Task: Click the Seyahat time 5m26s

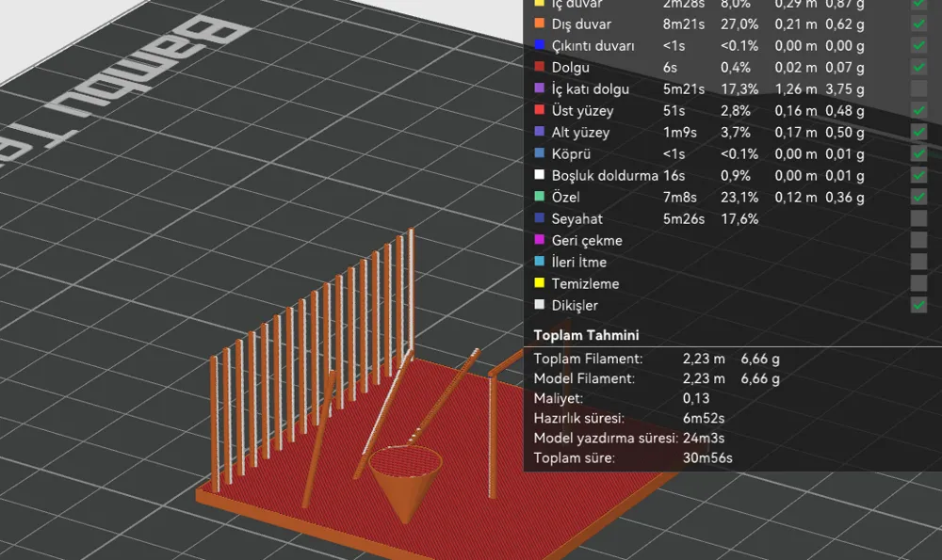Action: [x=683, y=218]
